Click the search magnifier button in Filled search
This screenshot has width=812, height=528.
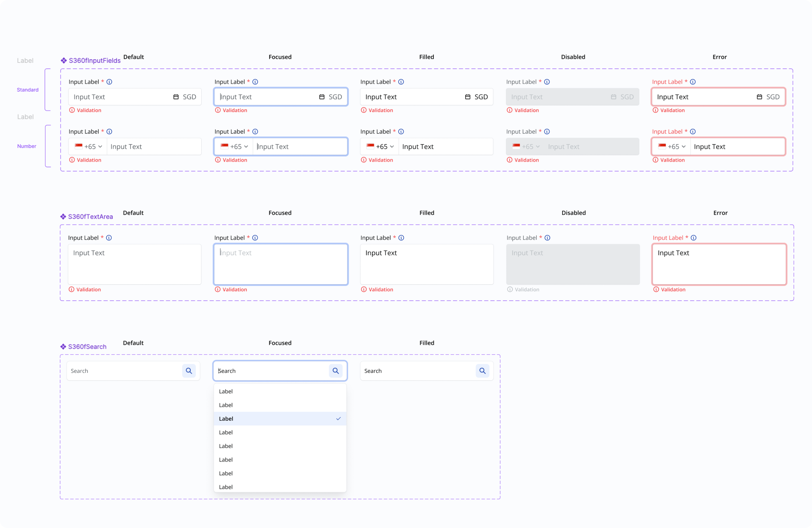coord(482,371)
